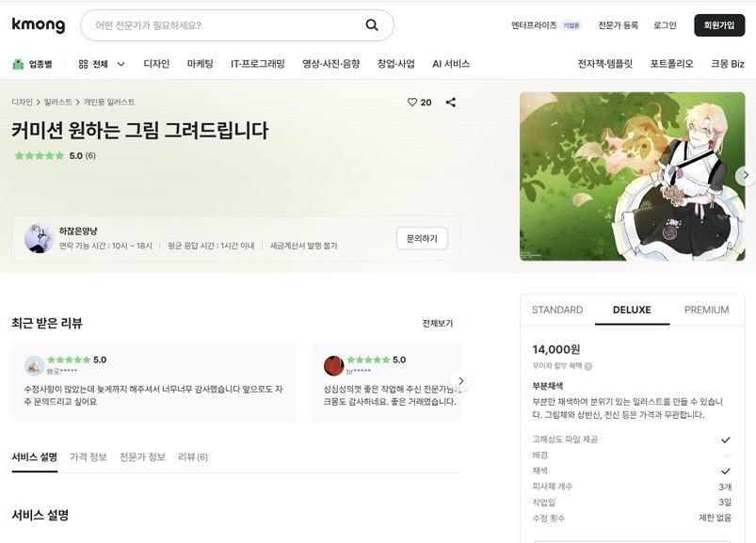Switch to the 가격 정보 tab
Viewport: 756px width, 543px height.
coord(88,456)
